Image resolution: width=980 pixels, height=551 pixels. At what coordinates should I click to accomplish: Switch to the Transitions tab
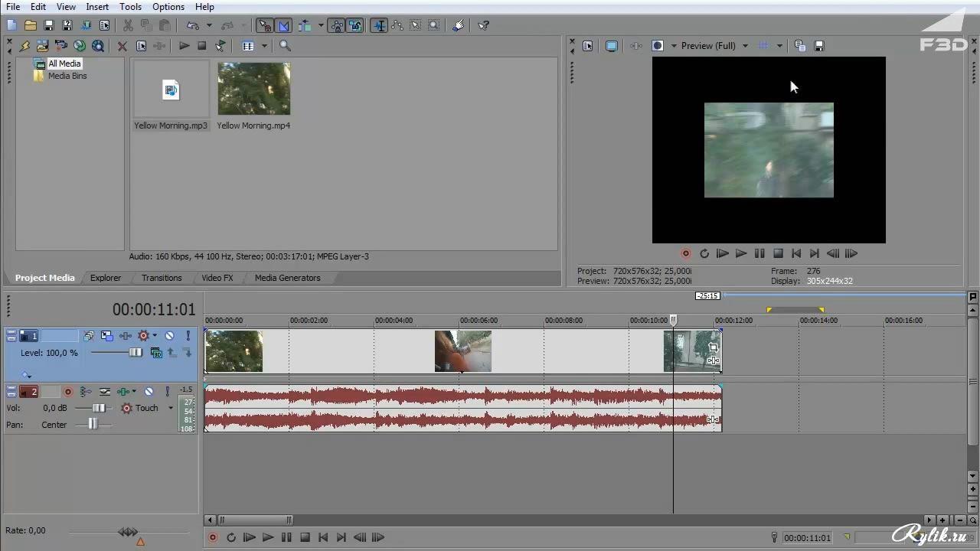(162, 278)
